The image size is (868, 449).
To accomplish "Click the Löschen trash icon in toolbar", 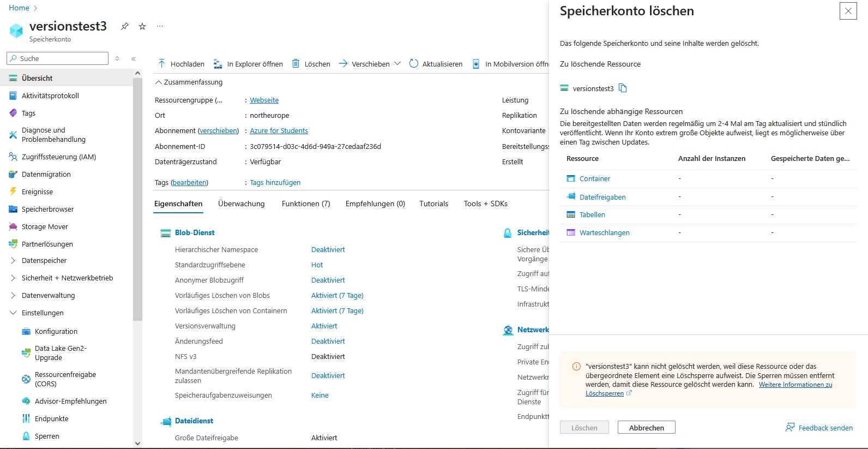I will (296, 64).
